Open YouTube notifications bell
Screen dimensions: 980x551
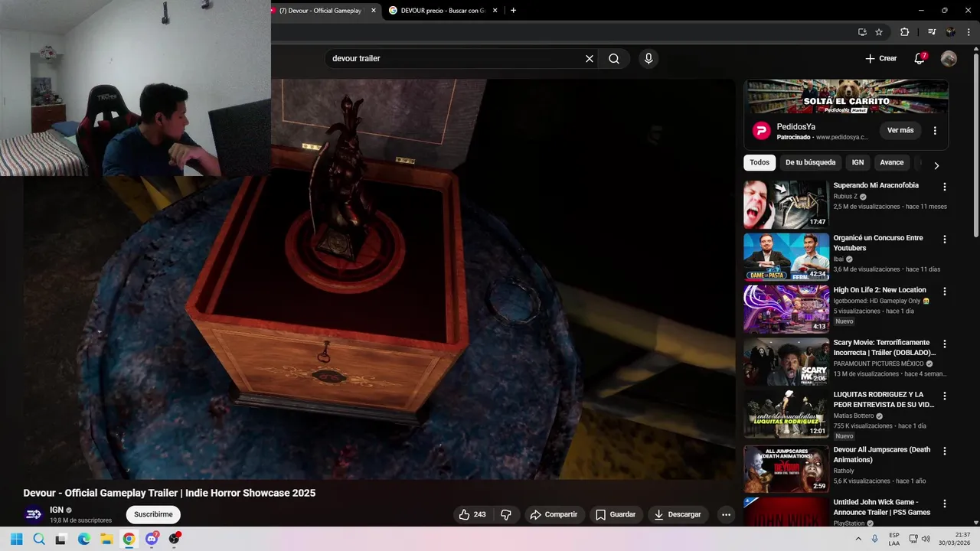(x=920, y=59)
